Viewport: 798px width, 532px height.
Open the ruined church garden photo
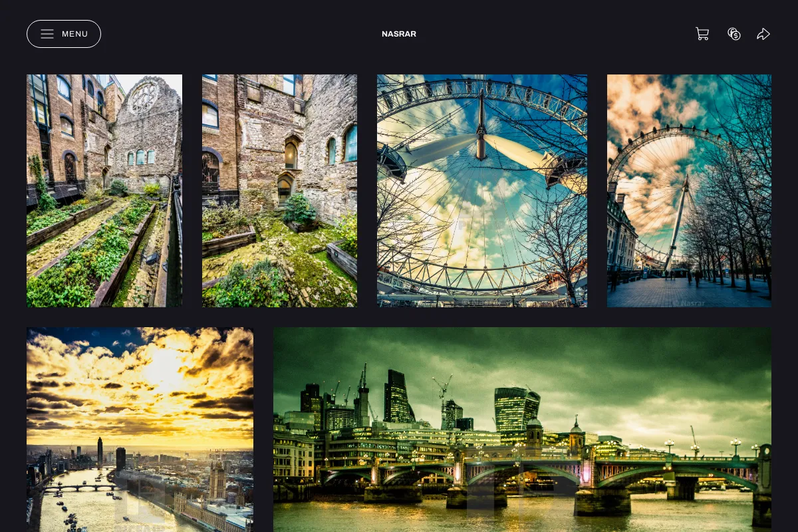coord(104,191)
